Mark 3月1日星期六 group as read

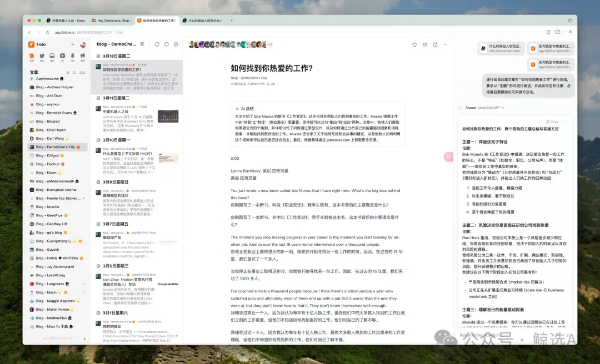98,313
